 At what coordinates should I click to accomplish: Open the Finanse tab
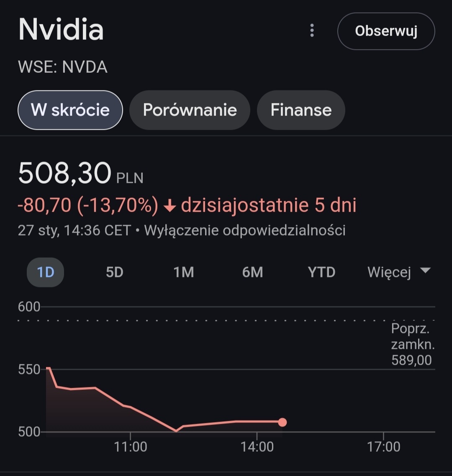tap(301, 110)
